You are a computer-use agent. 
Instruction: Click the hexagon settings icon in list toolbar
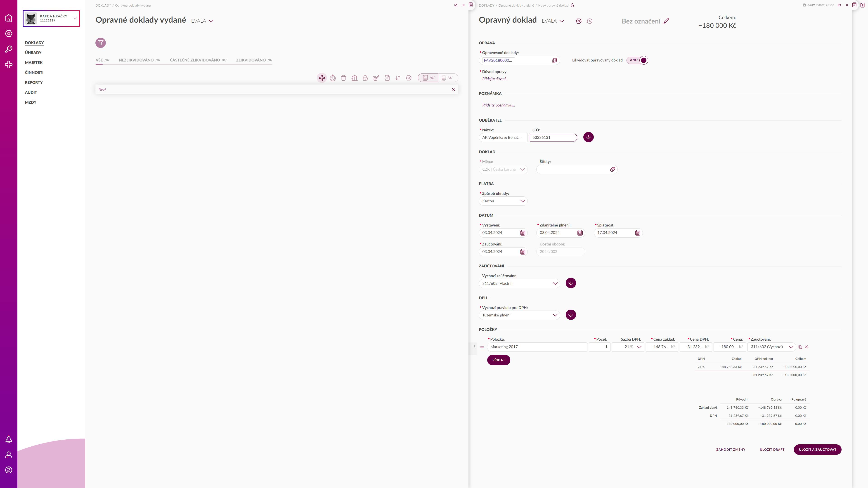click(409, 78)
